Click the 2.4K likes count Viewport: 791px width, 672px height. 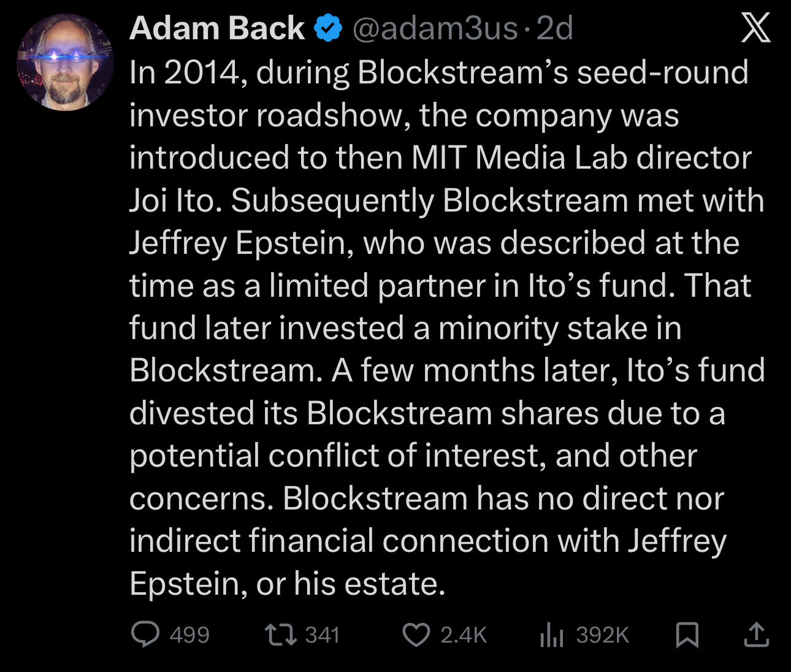click(464, 635)
